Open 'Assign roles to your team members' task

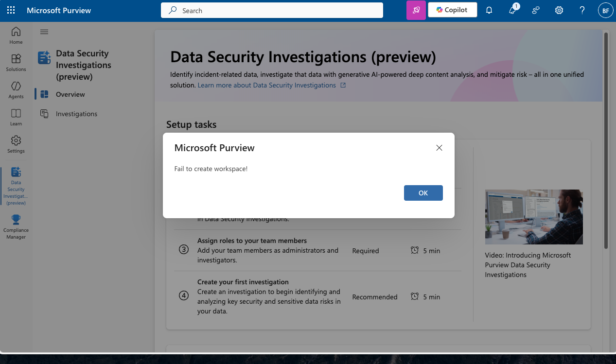[x=252, y=241]
